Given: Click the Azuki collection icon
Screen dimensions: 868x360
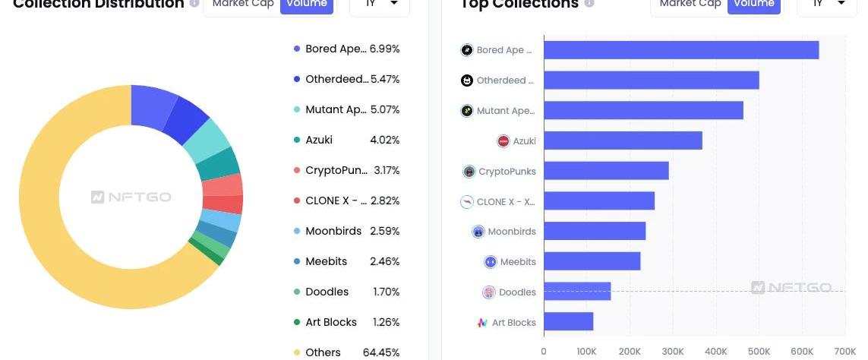Looking at the screenshot, I should (503, 141).
